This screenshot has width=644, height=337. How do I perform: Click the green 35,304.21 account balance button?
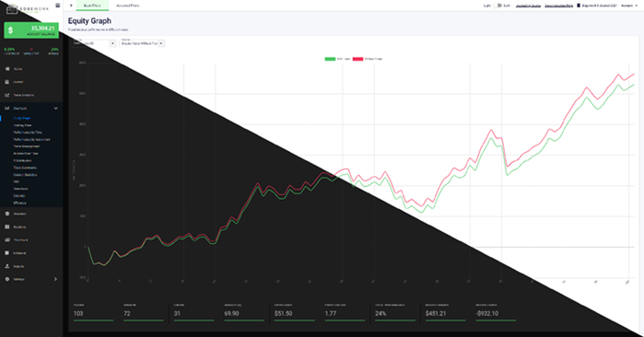tap(31, 30)
